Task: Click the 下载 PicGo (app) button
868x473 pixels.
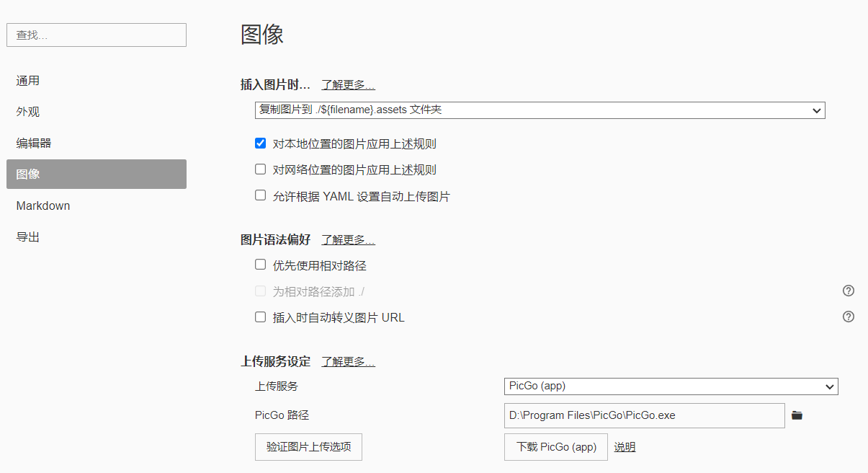Action: [556, 447]
